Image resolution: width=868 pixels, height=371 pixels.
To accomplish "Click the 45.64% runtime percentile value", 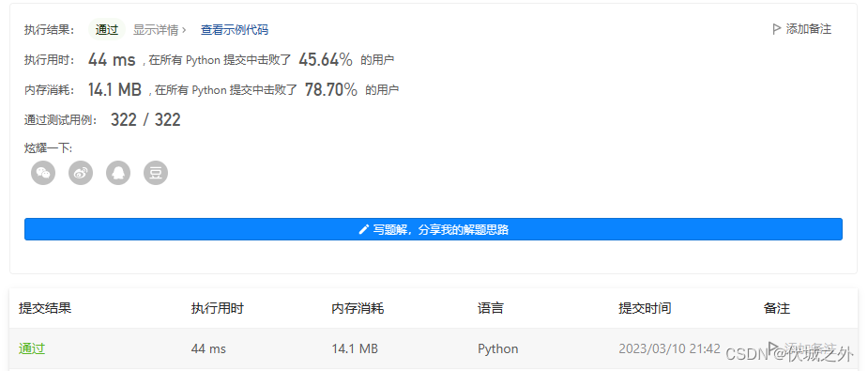I will [326, 60].
